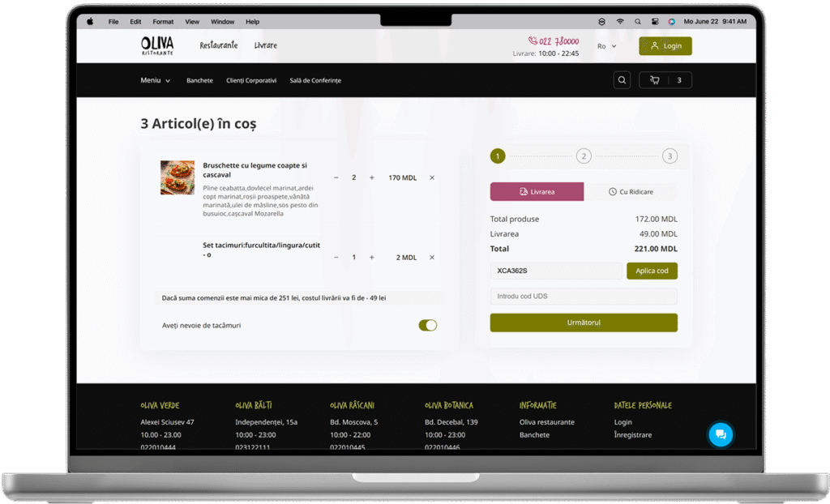
Task: Click the search magnifier icon in navbar
Action: [622, 80]
